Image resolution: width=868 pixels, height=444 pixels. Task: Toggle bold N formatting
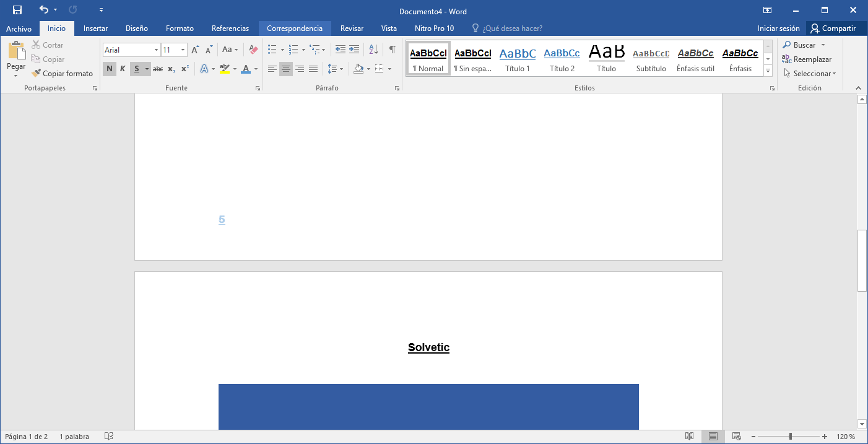pos(110,69)
